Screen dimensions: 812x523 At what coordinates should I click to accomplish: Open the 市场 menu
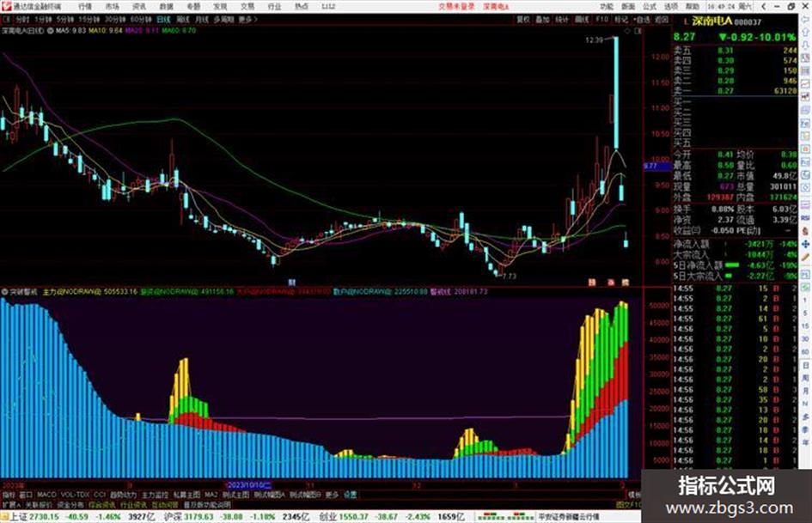[x=112, y=6]
